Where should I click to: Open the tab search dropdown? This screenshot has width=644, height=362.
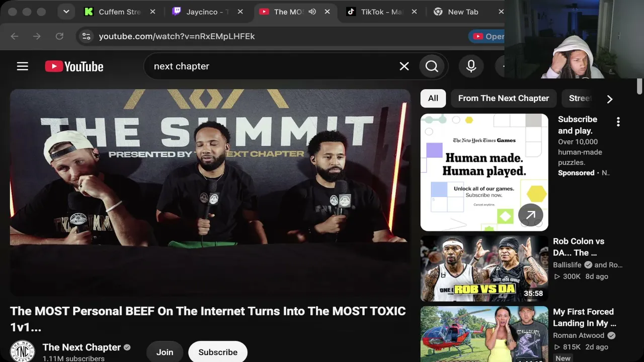pos(66,12)
